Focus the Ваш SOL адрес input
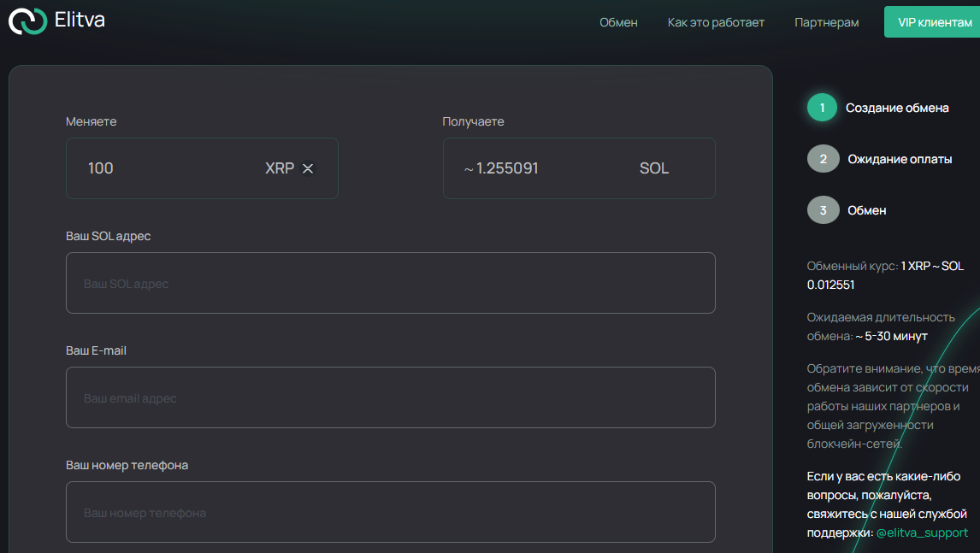This screenshot has width=980, height=553. 391,283
